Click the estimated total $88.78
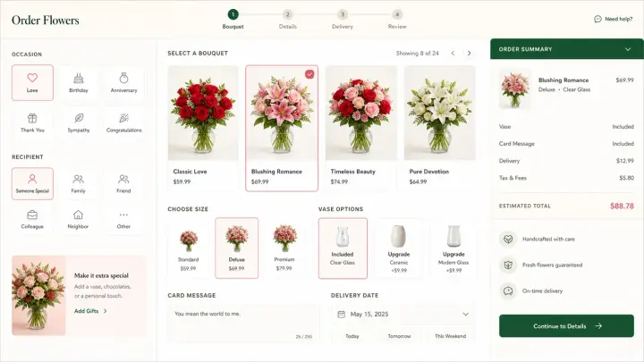Image resolution: width=644 pixels, height=362 pixels. point(622,206)
